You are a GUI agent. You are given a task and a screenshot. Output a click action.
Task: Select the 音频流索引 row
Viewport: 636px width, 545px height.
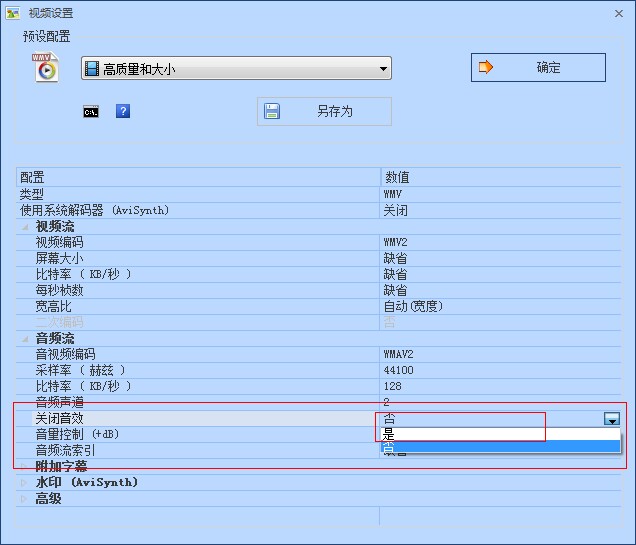coord(198,451)
